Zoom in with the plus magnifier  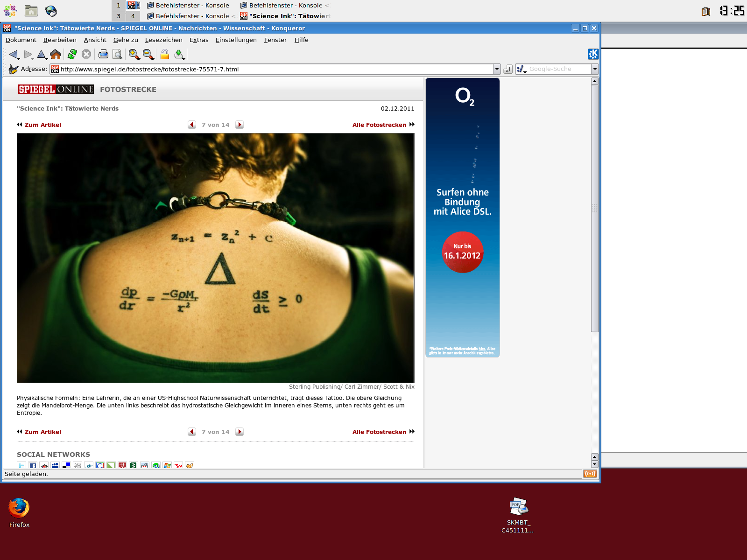(134, 55)
